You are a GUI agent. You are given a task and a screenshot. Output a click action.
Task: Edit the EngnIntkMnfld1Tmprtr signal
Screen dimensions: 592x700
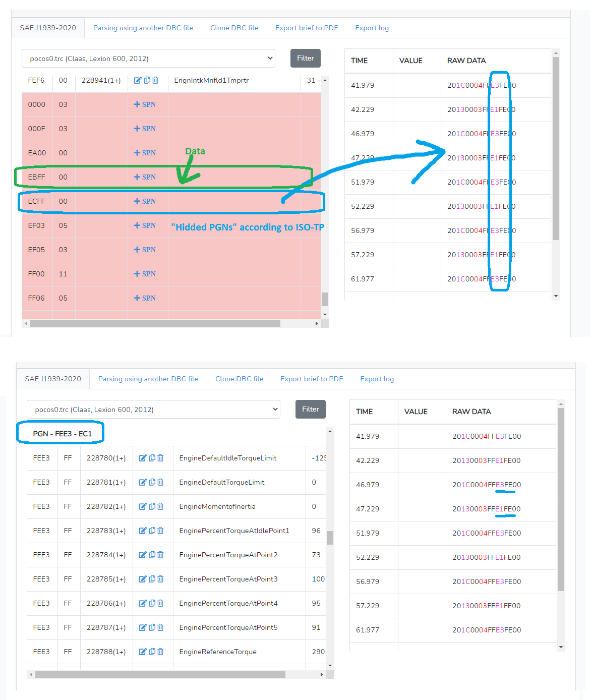[x=138, y=80]
